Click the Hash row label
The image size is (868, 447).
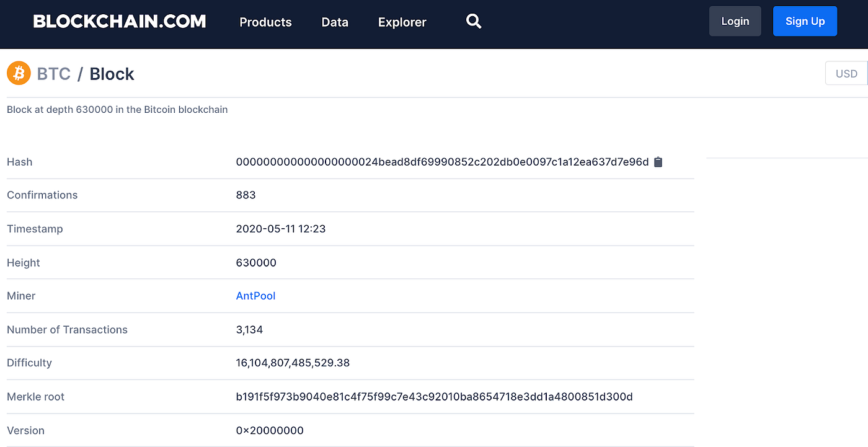tap(19, 162)
